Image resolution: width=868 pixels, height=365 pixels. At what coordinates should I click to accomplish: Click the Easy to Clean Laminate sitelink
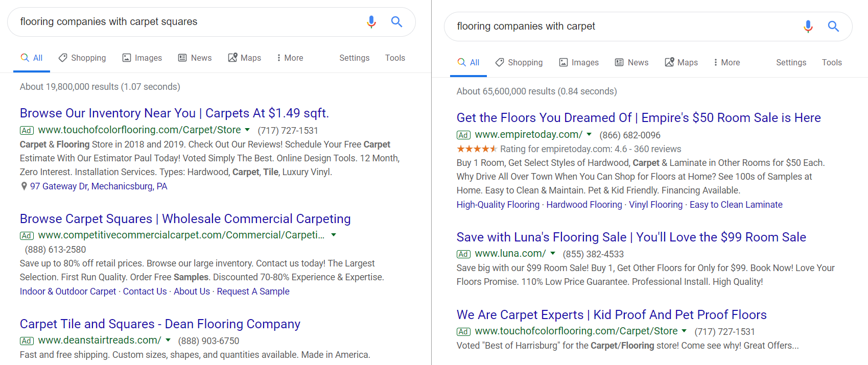pyautogui.click(x=736, y=205)
